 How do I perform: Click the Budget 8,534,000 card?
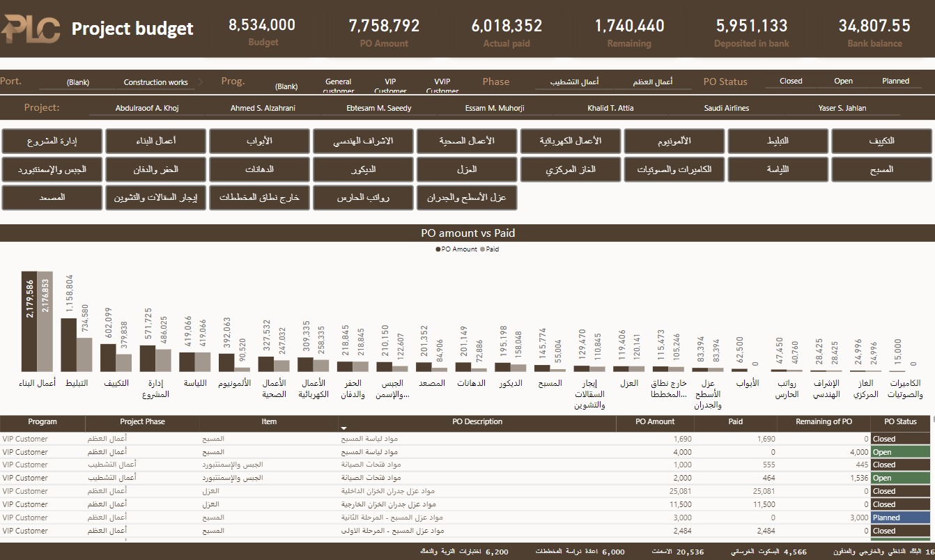263,33
